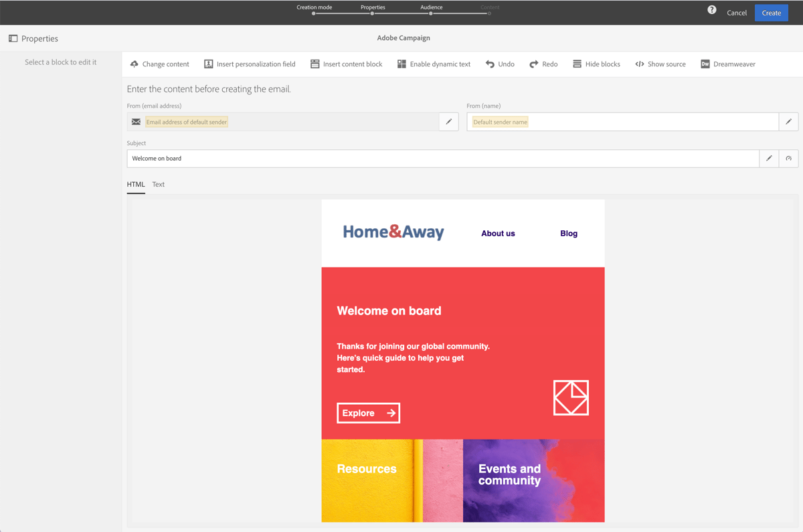Image resolution: width=803 pixels, height=532 pixels.
Task: Edit the Subject line with the pencil
Action: click(768, 159)
